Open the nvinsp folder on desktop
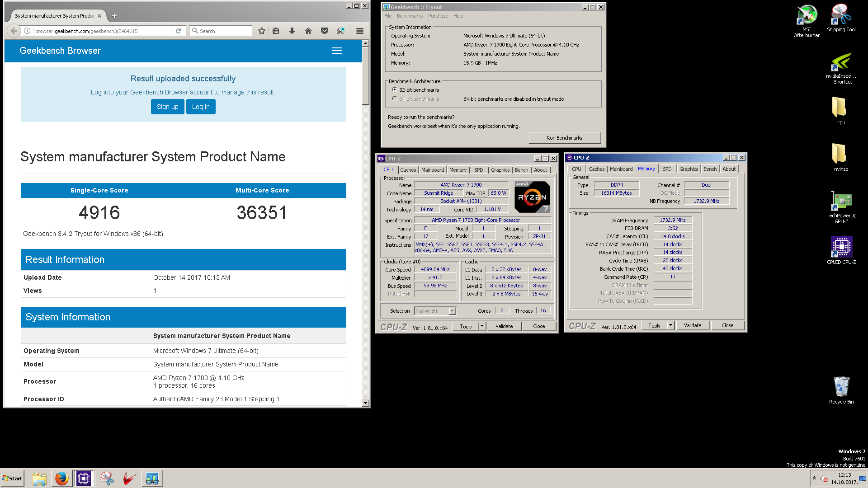The height and width of the screenshot is (488, 868). click(841, 157)
